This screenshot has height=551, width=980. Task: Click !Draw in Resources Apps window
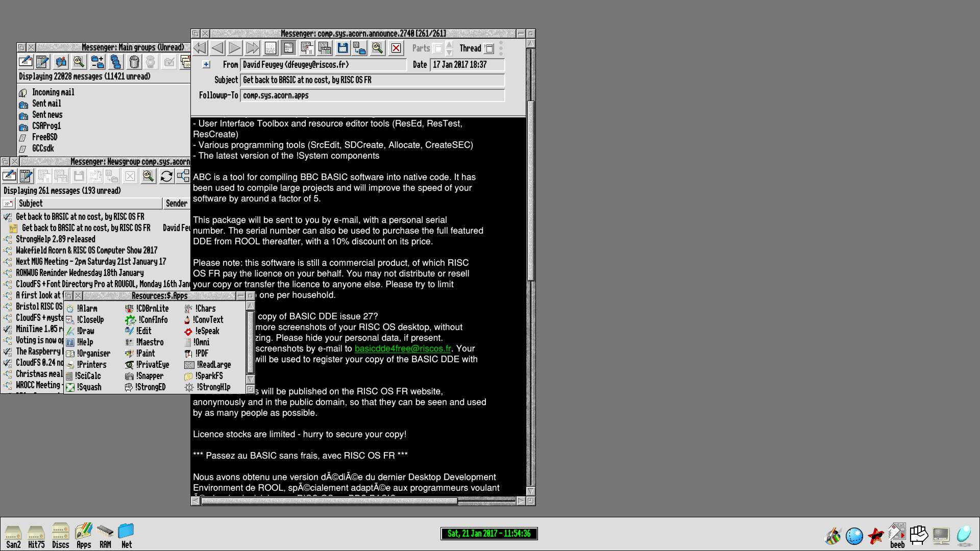click(x=81, y=331)
